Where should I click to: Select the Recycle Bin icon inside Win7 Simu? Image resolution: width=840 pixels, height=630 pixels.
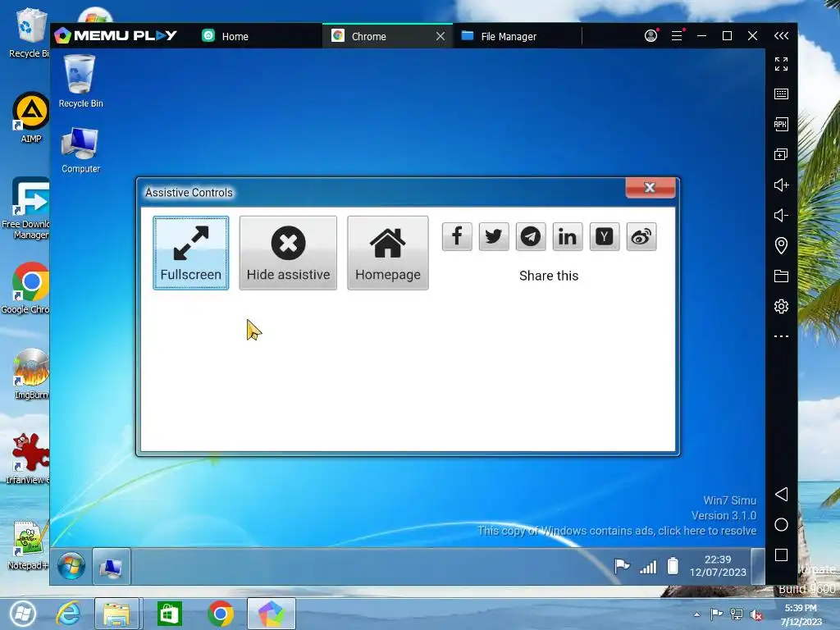[80, 82]
